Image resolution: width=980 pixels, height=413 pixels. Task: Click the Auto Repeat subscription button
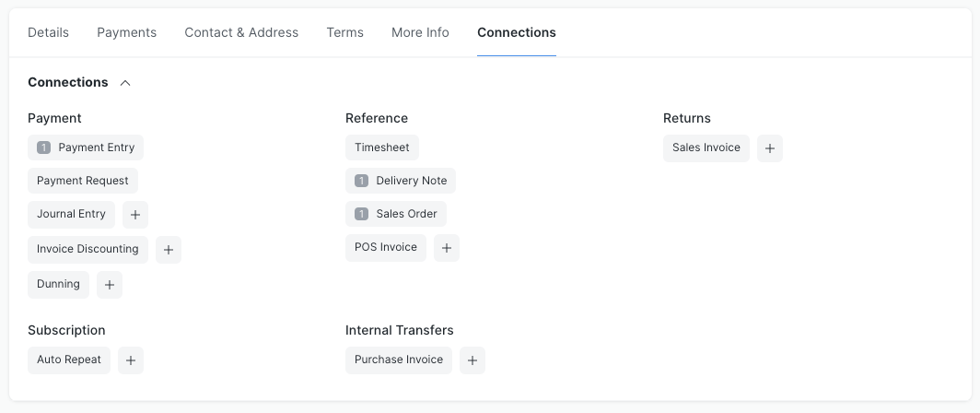point(69,360)
